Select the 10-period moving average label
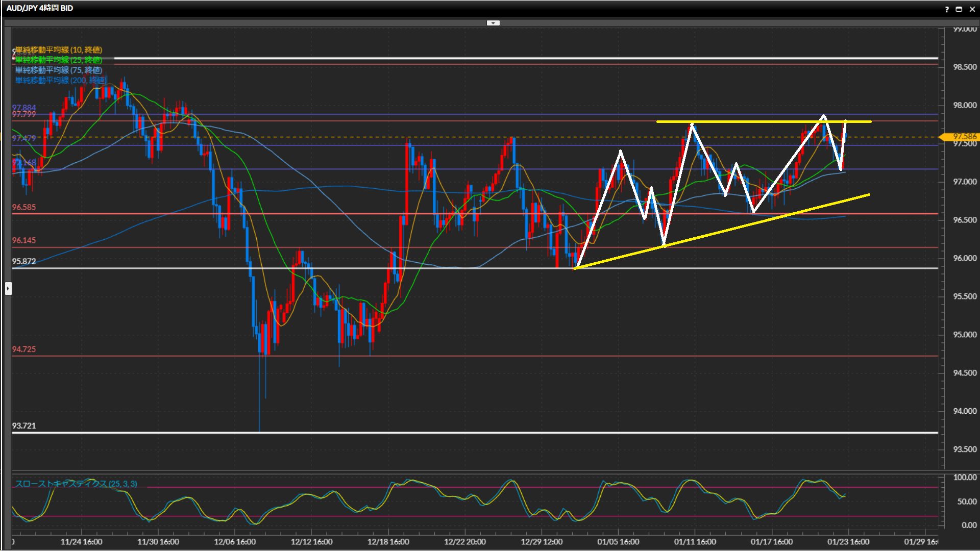Viewport: 980px width, 551px height. tap(59, 49)
